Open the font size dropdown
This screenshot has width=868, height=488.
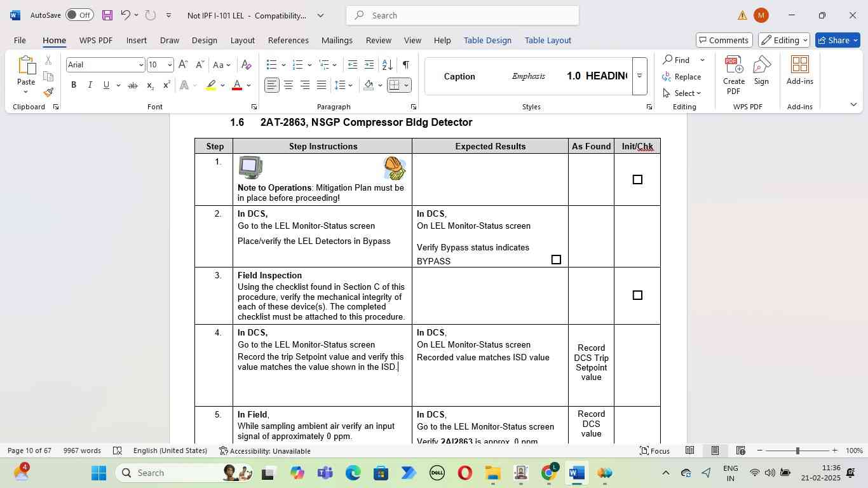click(170, 65)
